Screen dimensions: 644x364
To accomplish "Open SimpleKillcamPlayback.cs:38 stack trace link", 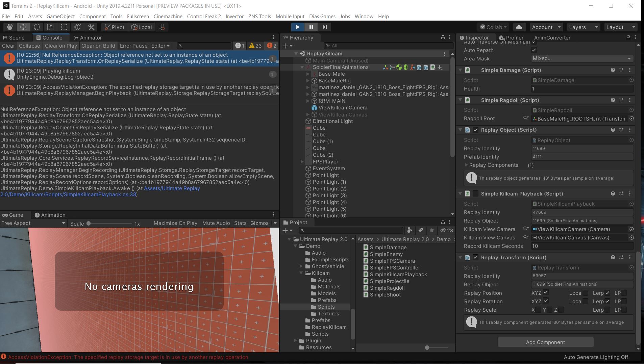I will [100, 191].
